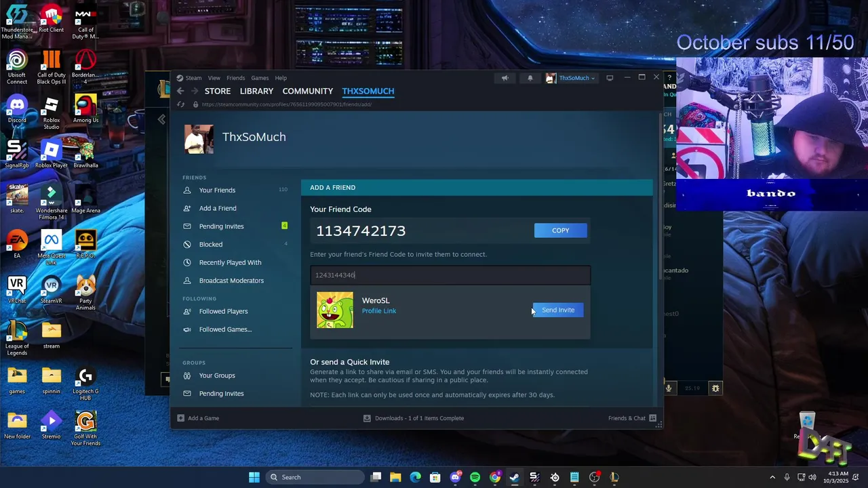
Task: Open Steam announcements megaphone icon
Action: click(505, 78)
